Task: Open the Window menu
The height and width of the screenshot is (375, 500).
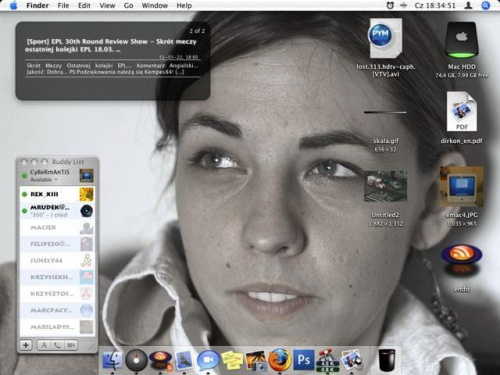Action: [155, 5]
